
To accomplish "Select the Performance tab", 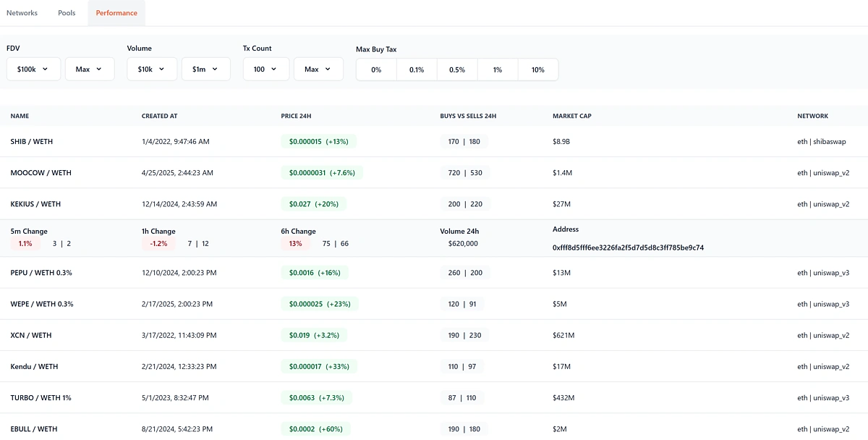I will tap(116, 12).
